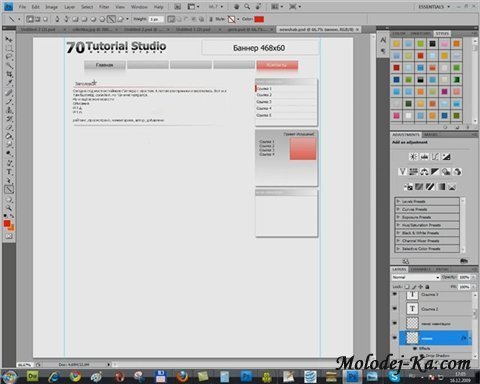The width and height of the screenshot is (480, 384).
Task: Select the Move tool in the toolbox
Action: tap(9, 40)
